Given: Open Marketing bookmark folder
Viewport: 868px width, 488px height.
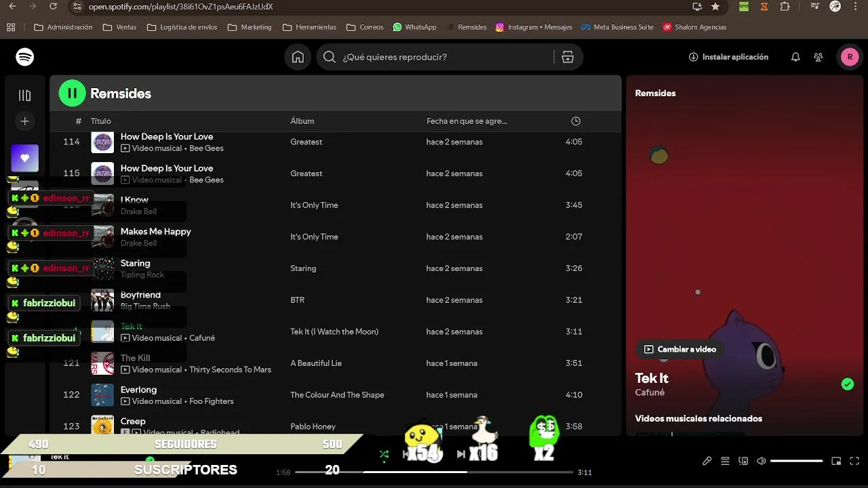Looking at the screenshot, I should coord(250,27).
